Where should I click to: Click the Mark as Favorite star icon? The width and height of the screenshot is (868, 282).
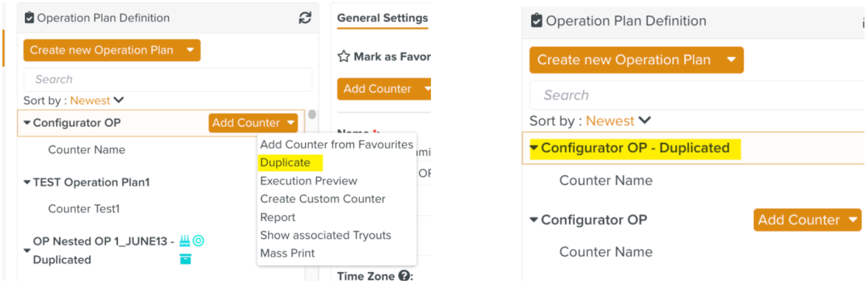tap(343, 57)
